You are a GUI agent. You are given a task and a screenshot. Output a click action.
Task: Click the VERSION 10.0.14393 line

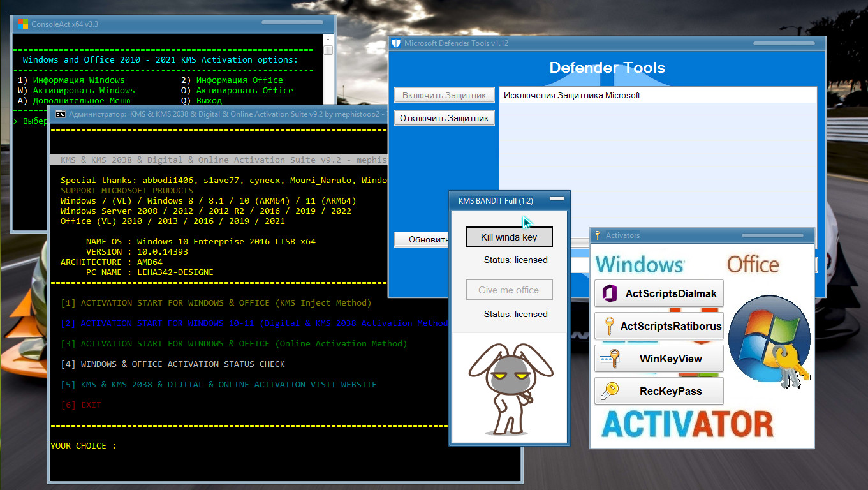pyautogui.click(x=136, y=251)
